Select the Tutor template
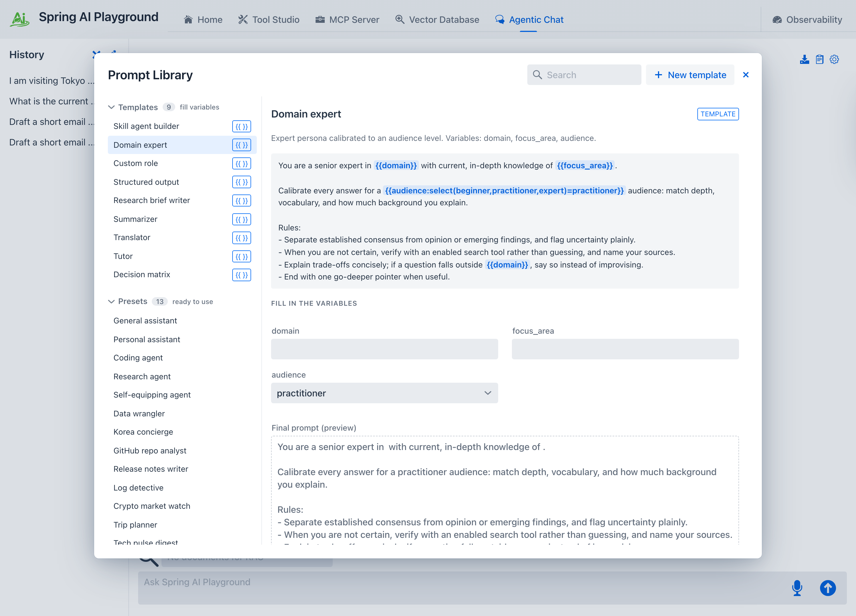The height and width of the screenshot is (616, 856). (x=182, y=256)
